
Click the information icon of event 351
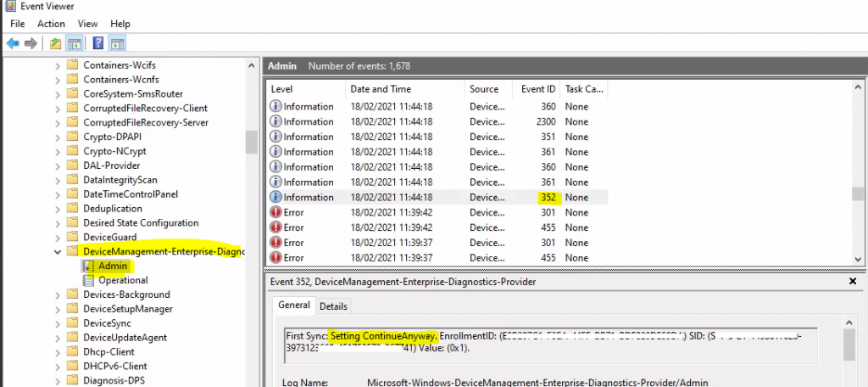[275, 137]
